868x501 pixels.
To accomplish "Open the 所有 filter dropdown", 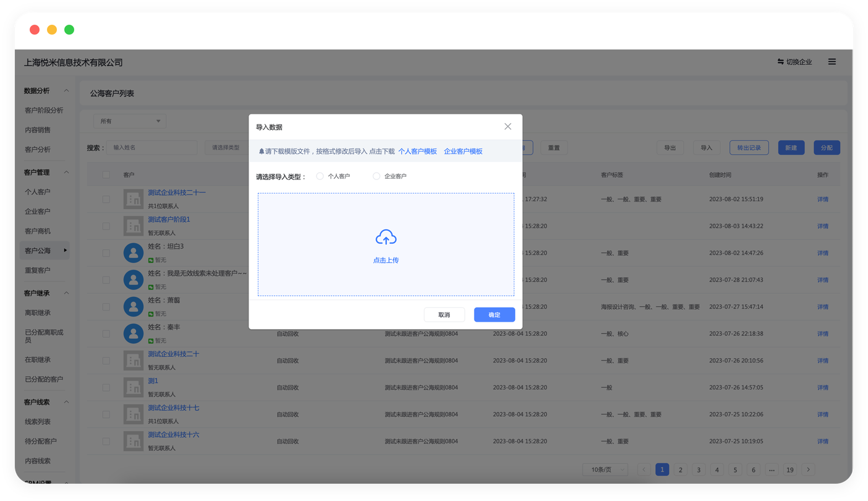I will [130, 121].
